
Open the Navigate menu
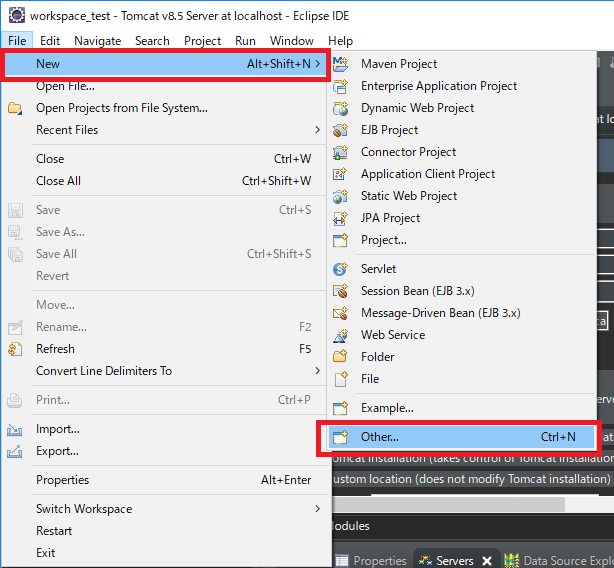click(x=98, y=41)
